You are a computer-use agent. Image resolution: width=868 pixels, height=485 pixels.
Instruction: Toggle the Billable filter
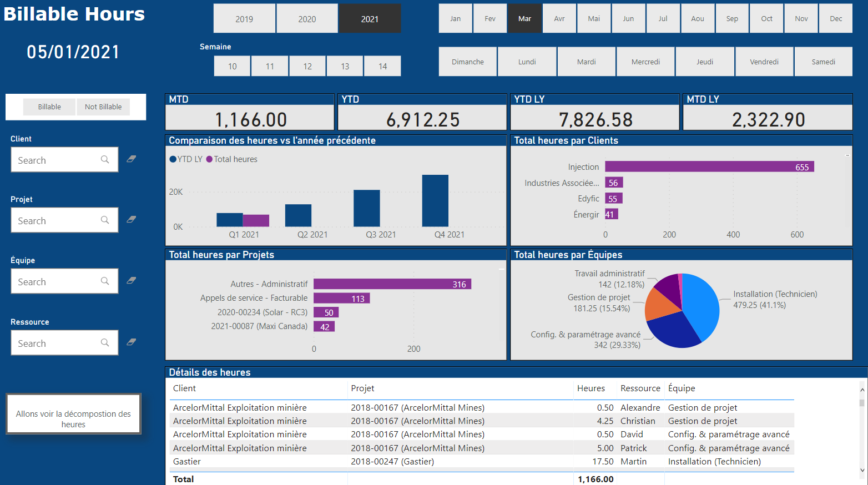click(49, 107)
